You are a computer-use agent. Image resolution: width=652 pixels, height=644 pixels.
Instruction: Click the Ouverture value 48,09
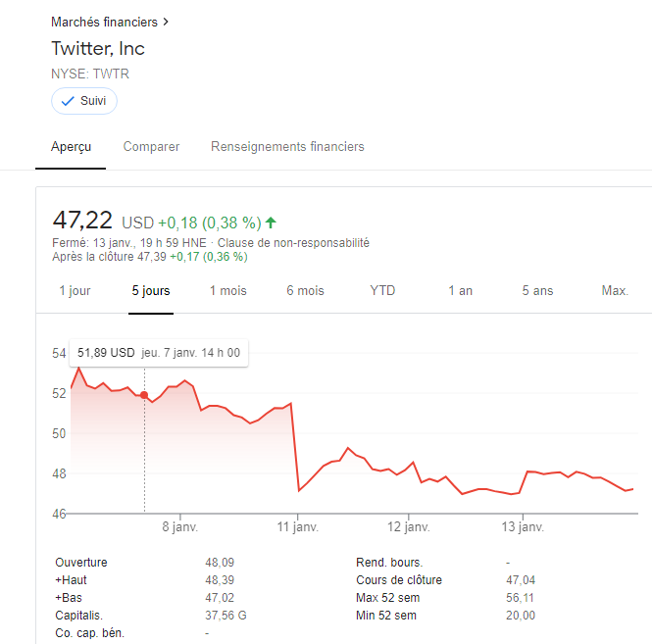tap(220, 563)
